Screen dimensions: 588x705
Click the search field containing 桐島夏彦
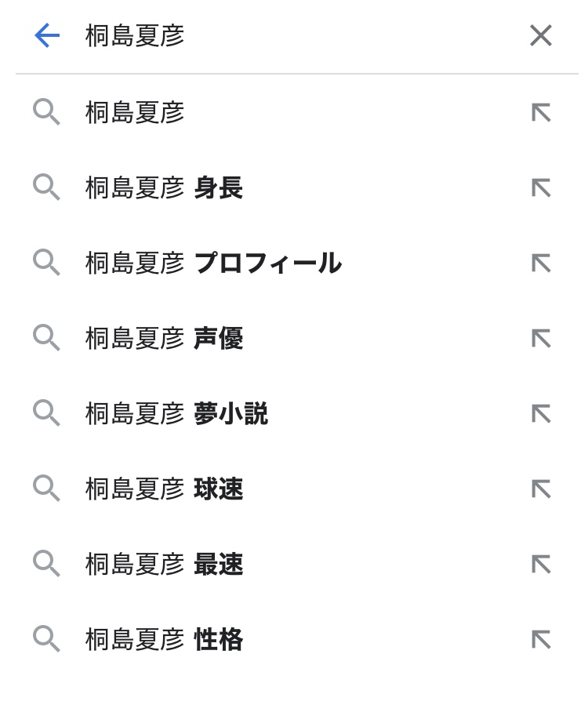point(298,35)
